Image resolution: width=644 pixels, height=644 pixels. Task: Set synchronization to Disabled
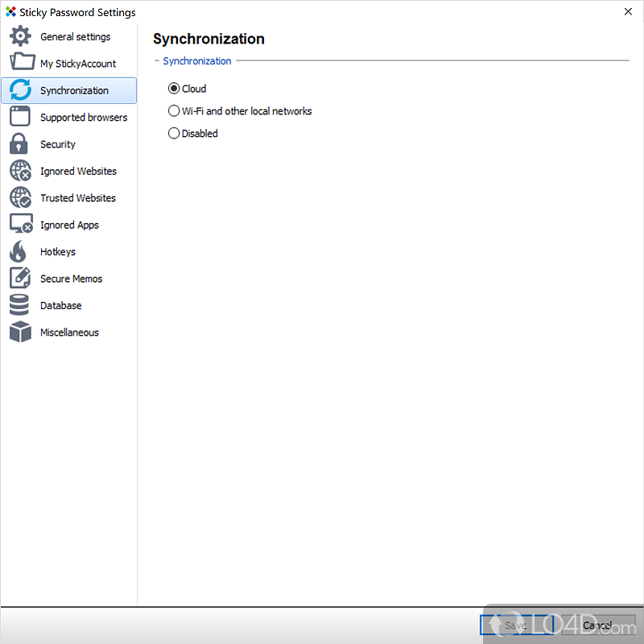click(174, 134)
